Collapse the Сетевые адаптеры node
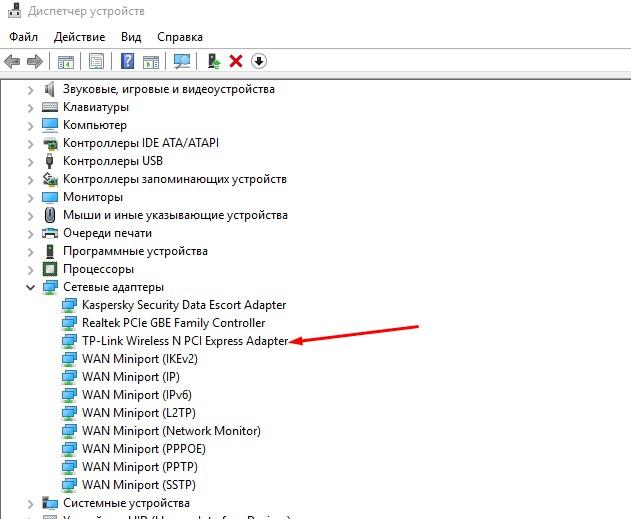Image resolution: width=631 pixels, height=519 pixels. (31, 287)
